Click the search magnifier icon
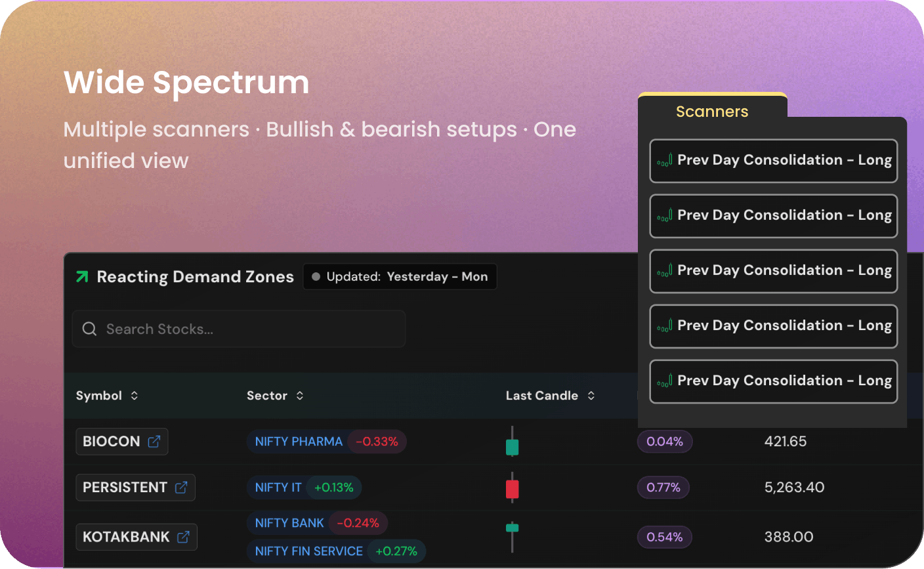This screenshot has width=924, height=569. [89, 329]
